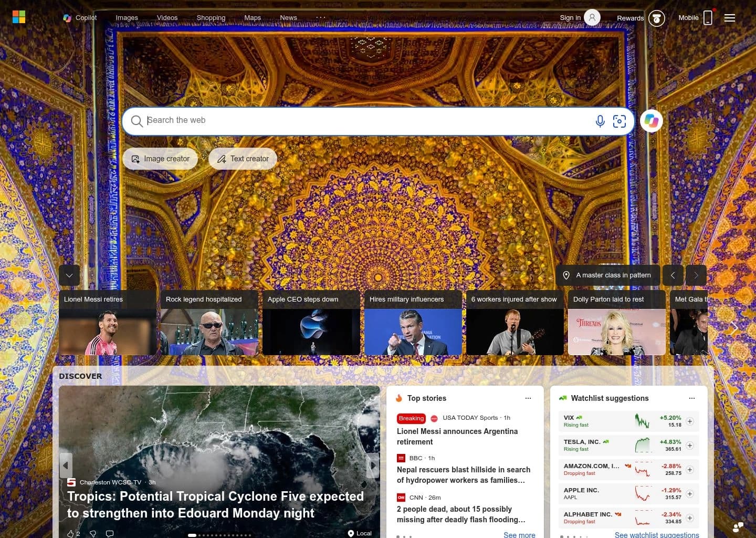Viewport: 756px width, 538px height.
Task: Click the Rewards medal icon
Action: click(x=656, y=18)
